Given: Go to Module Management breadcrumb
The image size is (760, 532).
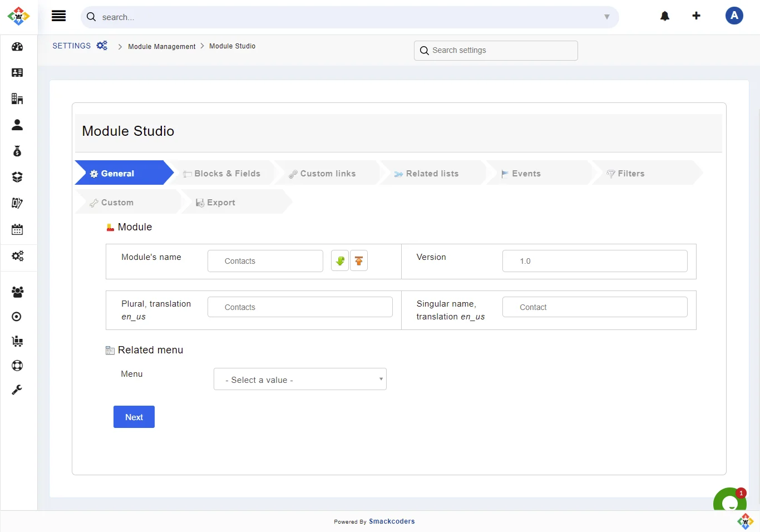Looking at the screenshot, I should (x=162, y=47).
